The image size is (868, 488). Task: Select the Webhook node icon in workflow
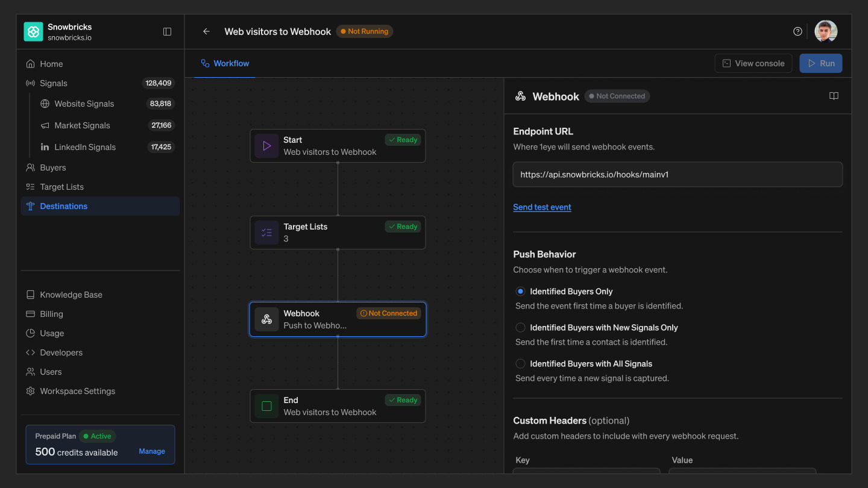266,319
